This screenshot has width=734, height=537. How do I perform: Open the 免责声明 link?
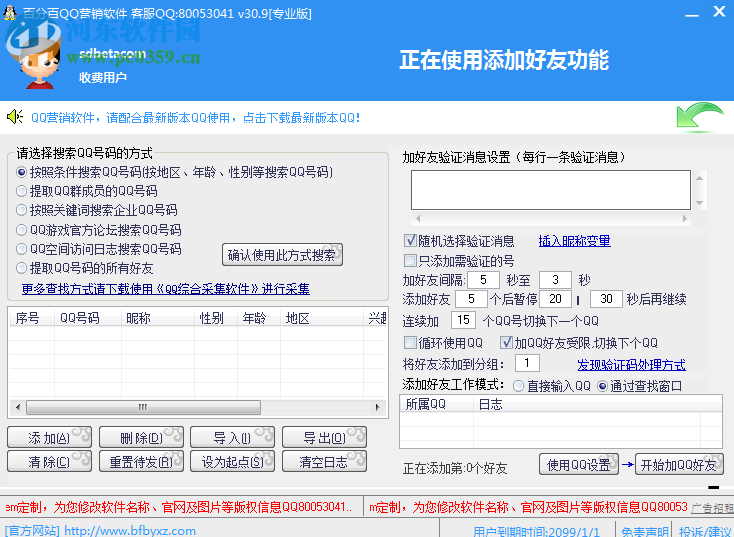pyautogui.click(x=645, y=531)
